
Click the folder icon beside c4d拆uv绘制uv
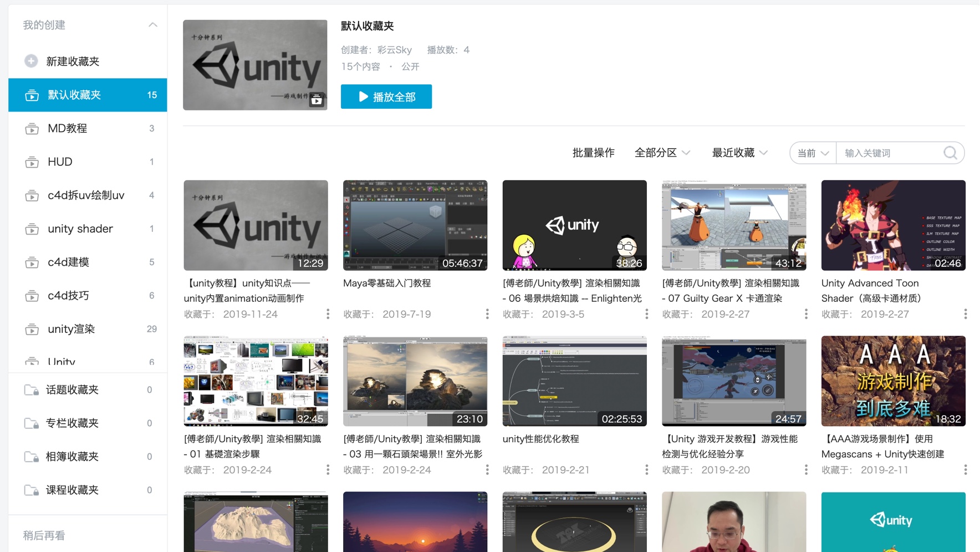coord(32,195)
